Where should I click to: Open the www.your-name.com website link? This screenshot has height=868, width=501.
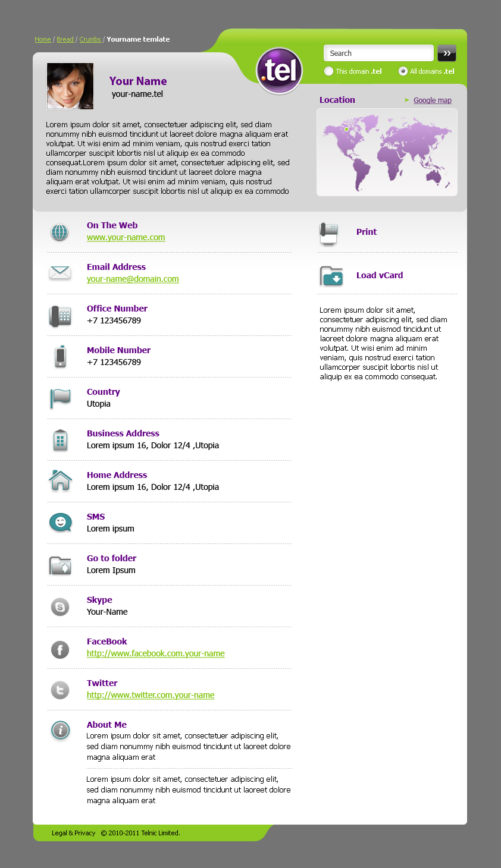point(126,237)
